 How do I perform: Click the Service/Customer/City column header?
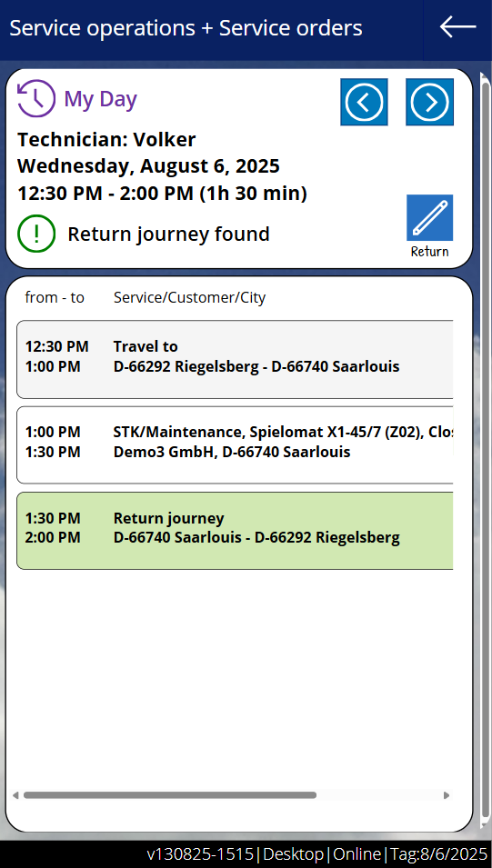click(x=189, y=298)
